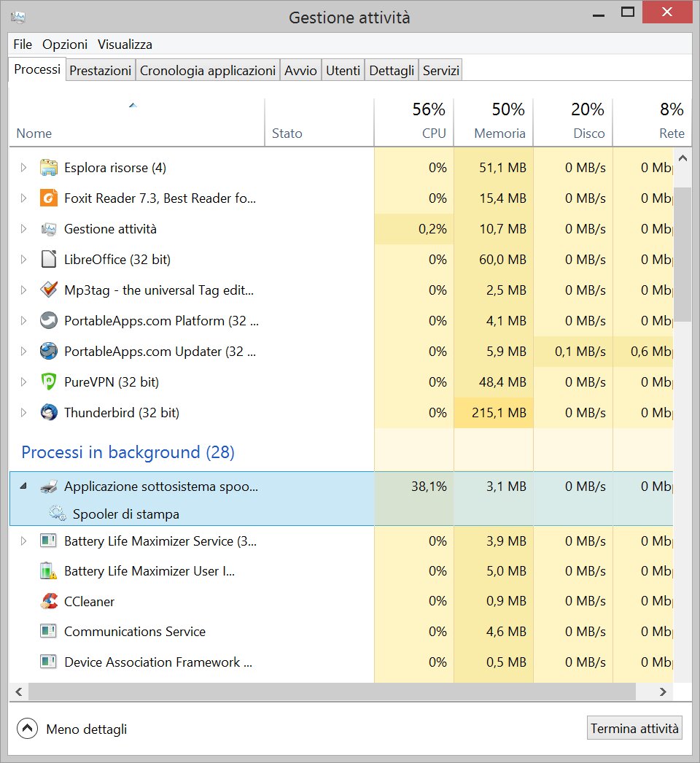Click the PortableApps.com Platform icon
700x763 pixels.
tap(49, 321)
